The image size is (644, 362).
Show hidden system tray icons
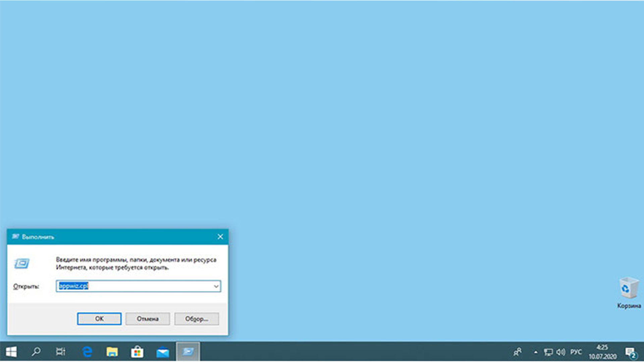536,352
